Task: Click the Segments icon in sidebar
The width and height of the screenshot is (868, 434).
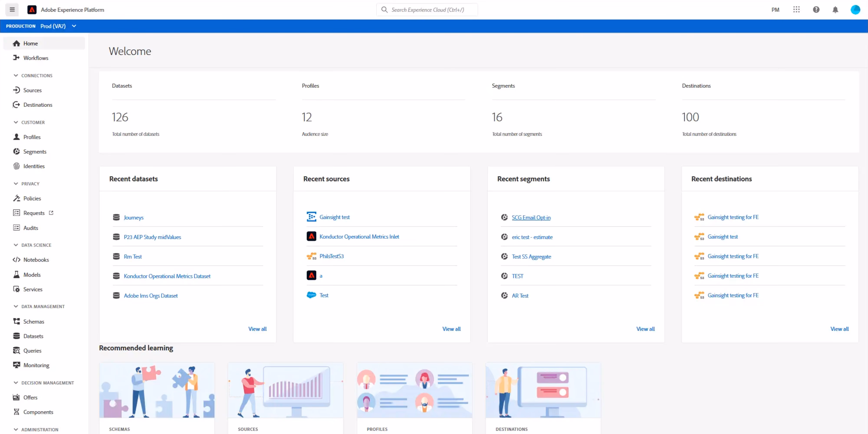Action: (16, 151)
